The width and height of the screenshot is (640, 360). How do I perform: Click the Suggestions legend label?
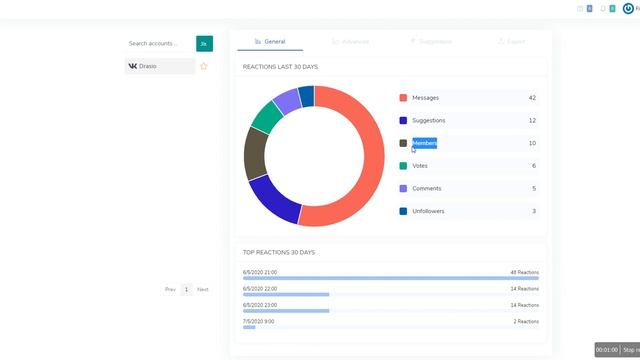(429, 120)
